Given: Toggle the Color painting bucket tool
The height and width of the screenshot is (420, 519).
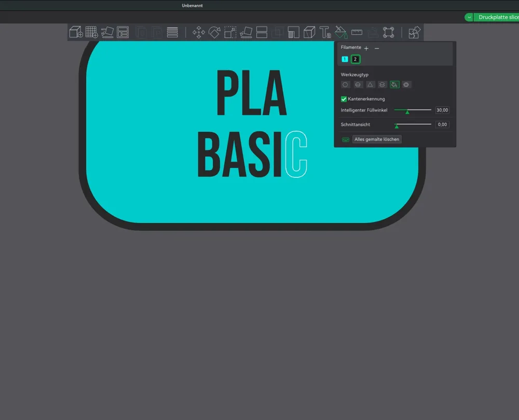Looking at the screenshot, I should [x=341, y=32].
